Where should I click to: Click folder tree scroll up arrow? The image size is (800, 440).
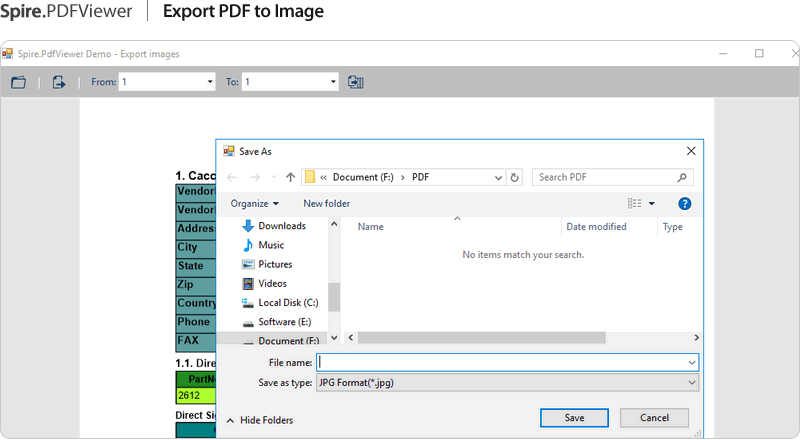click(334, 224)
